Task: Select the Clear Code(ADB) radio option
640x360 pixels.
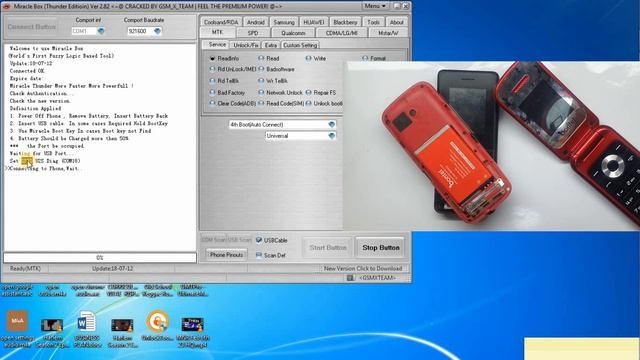Action: [212, 104]
